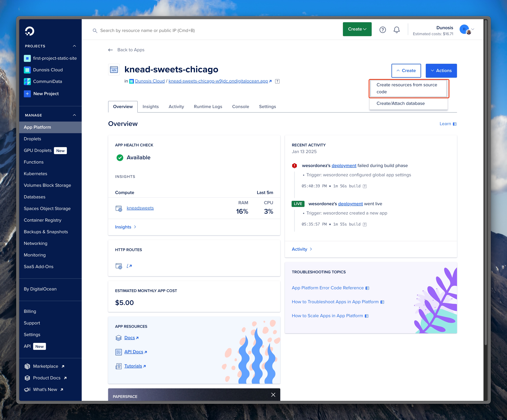Screen dimensions: 507x420
Task: Open the notifications bell
Action: [396, 30]
